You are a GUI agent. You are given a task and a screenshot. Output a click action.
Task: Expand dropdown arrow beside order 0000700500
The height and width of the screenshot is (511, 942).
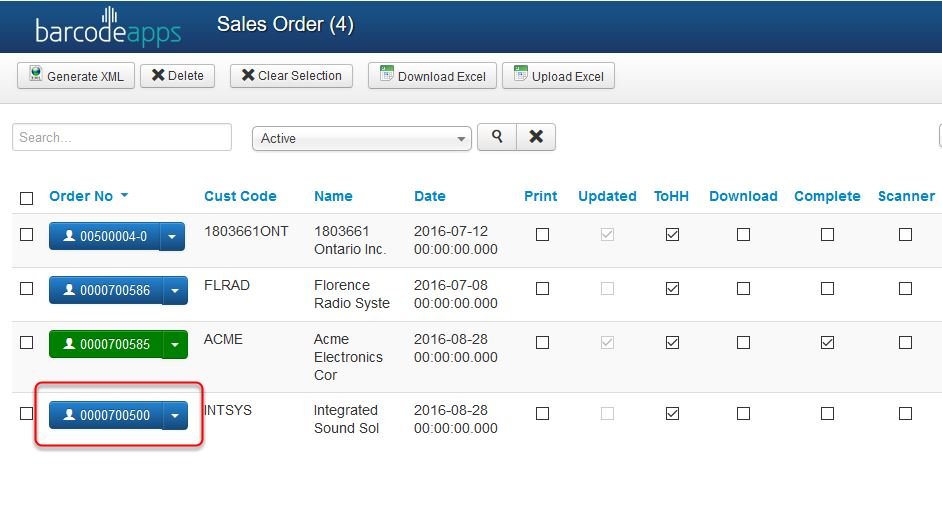pos(174,415)
